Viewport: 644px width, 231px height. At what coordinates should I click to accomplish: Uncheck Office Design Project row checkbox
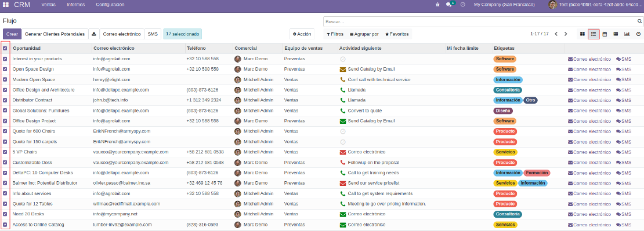5,121
